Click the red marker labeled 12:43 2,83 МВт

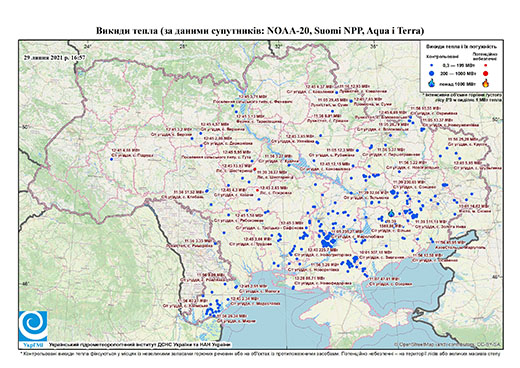tap(257, 190)
